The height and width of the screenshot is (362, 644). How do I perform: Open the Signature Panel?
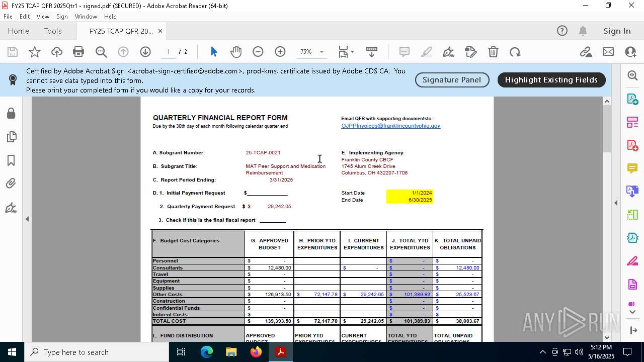pos(452,79)
